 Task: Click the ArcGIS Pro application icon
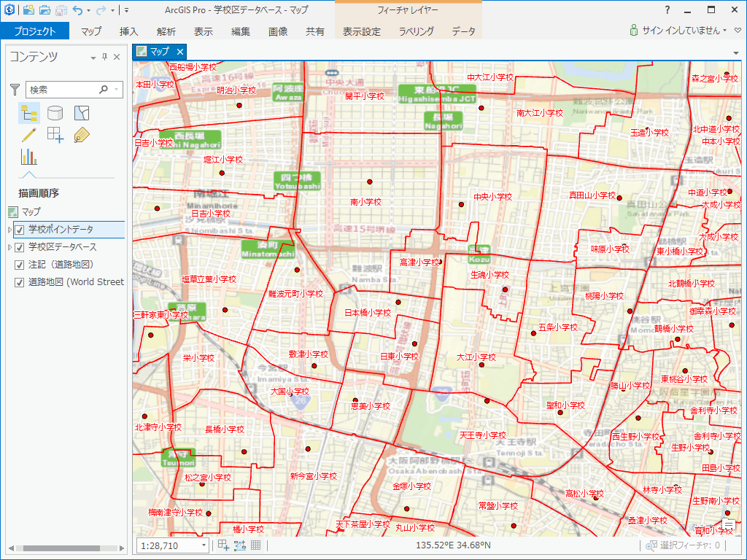click(x=9, y=9)
